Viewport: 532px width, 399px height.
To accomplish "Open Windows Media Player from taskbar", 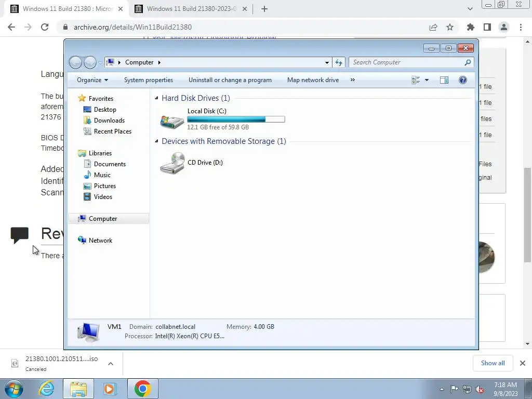I will [x=109, y=389].
